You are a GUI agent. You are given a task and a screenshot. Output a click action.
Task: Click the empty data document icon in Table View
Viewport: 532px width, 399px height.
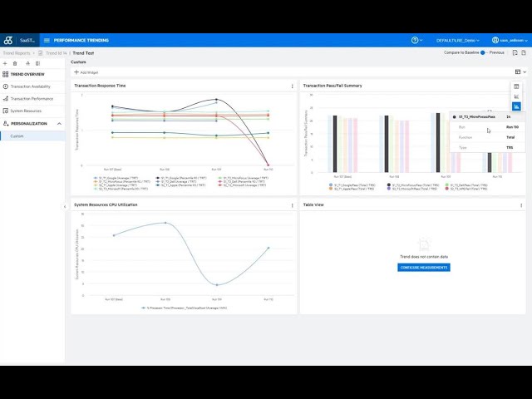pyautogui.click(x=424, y=244)
